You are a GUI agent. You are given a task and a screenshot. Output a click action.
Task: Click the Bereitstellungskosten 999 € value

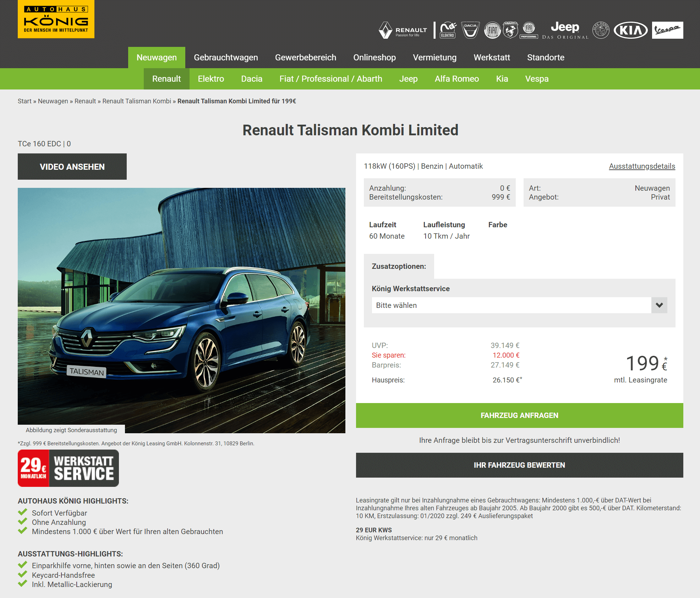point(501,197)
